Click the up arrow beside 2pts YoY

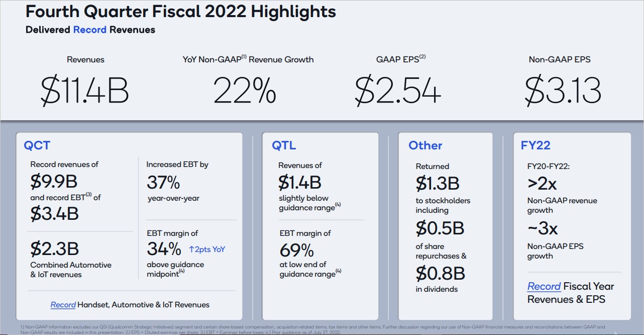(x=192, y=249)
